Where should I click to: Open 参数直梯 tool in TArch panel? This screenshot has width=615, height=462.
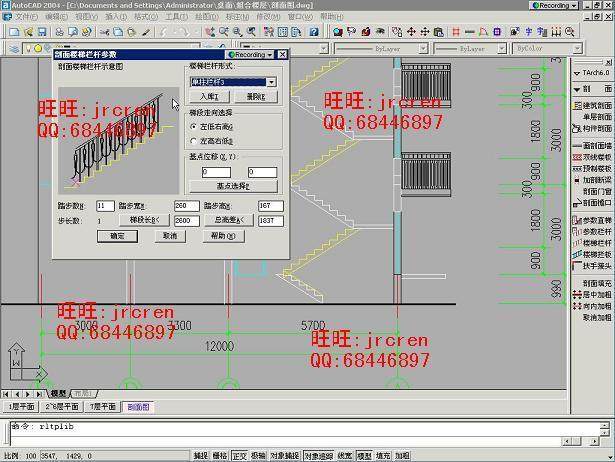point(592,220)
